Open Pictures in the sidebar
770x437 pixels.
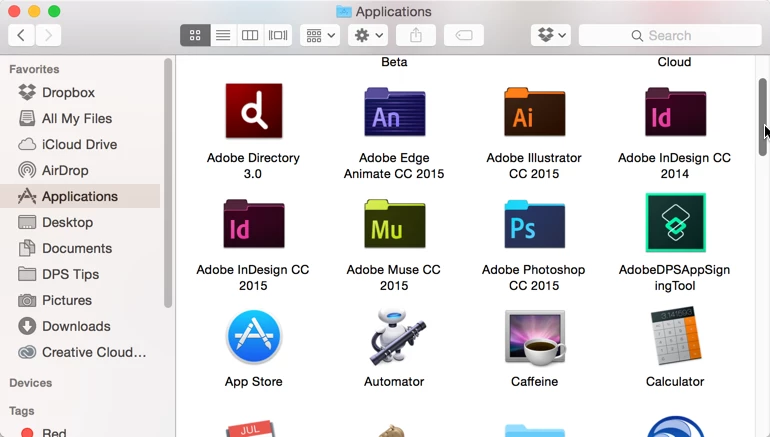(81, 300)
